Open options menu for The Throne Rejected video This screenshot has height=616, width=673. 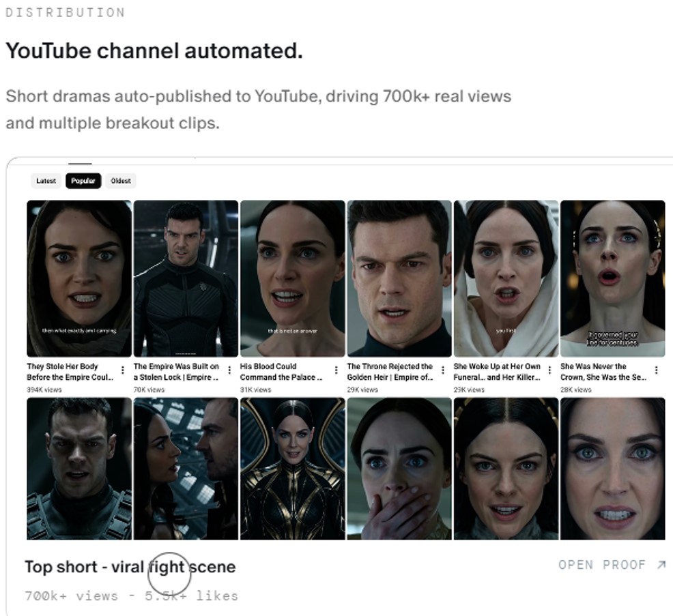coord(443,369)
